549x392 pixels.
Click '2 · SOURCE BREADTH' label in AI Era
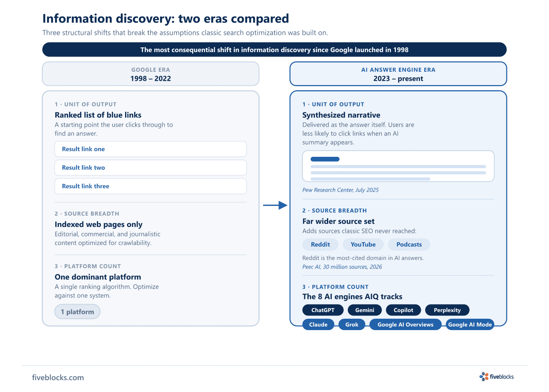(334, 211)
